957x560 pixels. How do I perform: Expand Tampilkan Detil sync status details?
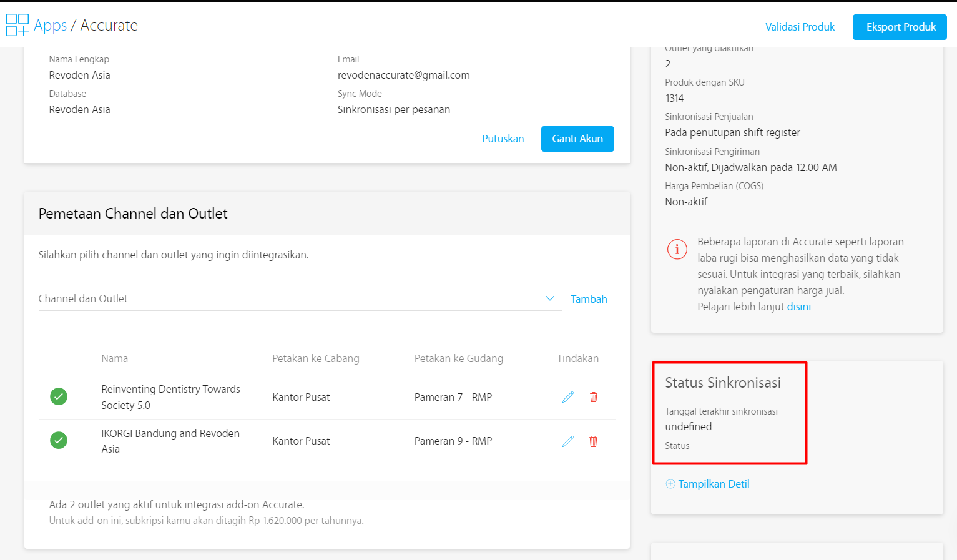tap(714, 484)
